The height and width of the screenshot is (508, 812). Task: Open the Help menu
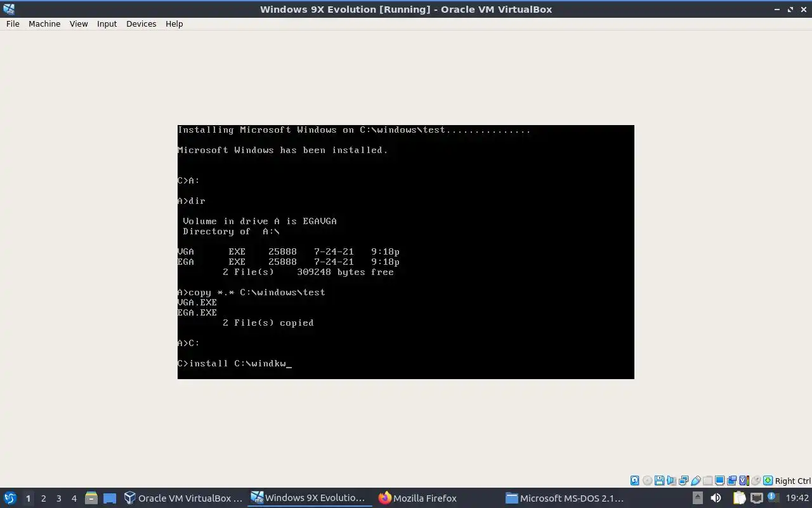coord(174,23)
